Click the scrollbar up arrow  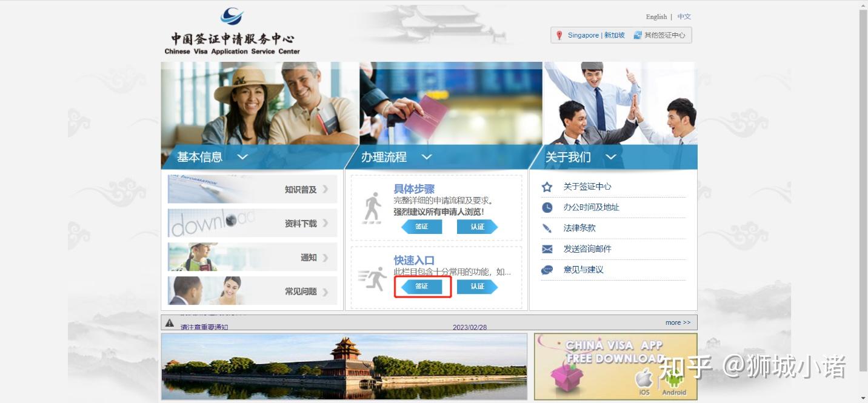pyautogui.click(x=864, y=4)
